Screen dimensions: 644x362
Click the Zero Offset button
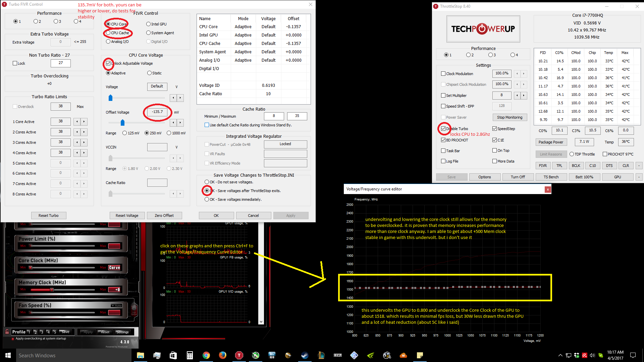pyautogui.click(x=164, y=216)
